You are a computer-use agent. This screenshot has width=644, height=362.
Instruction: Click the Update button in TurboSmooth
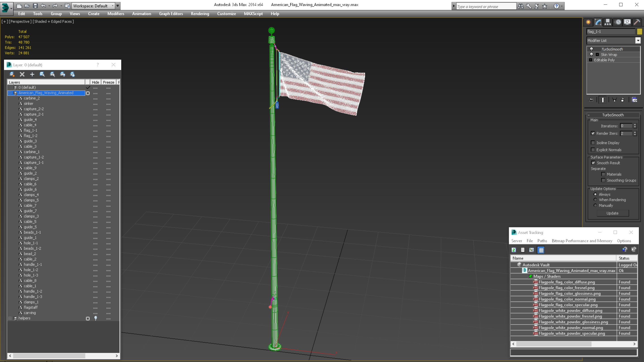[x=612, y=213]
